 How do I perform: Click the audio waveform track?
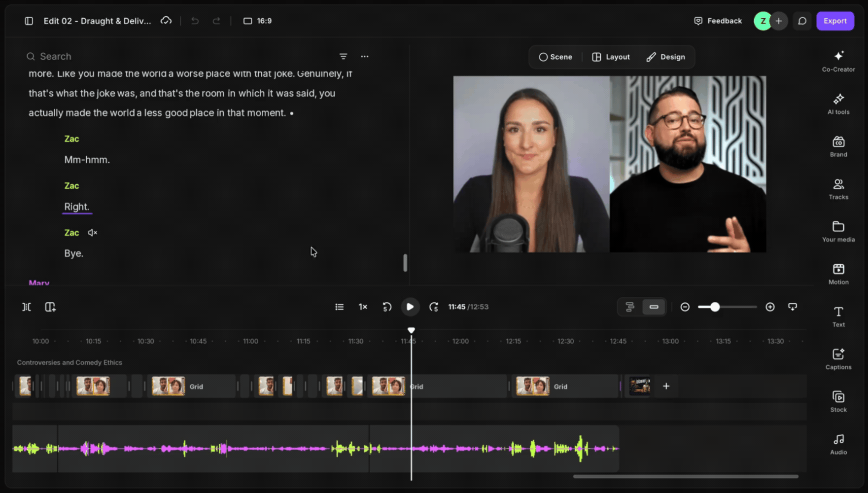pos(315,449)
